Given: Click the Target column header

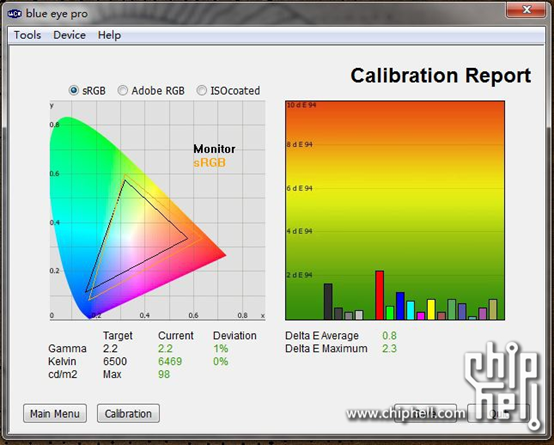Looking at the screenshot, I should point(118,335).
